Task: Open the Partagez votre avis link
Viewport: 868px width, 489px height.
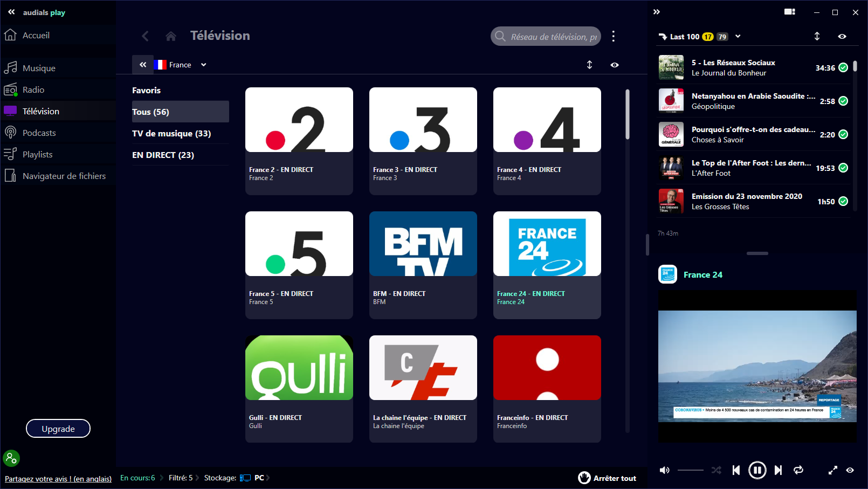Action: tap(58, 479)
